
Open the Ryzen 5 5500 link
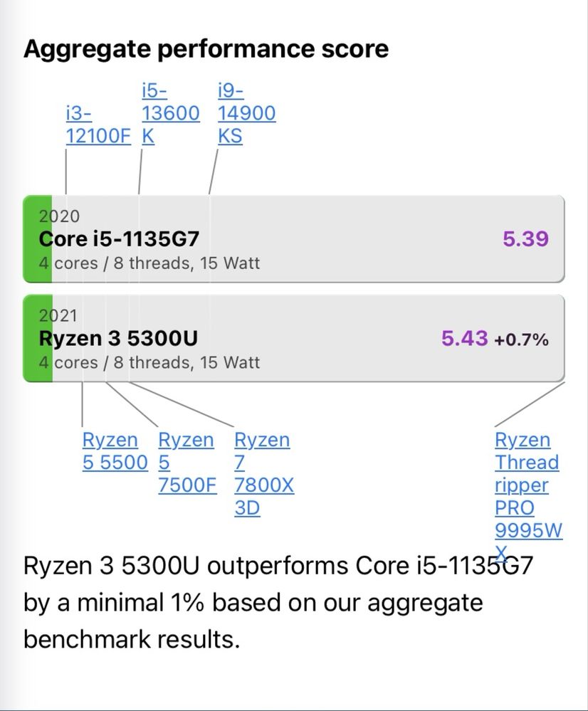tap(115, 451)
